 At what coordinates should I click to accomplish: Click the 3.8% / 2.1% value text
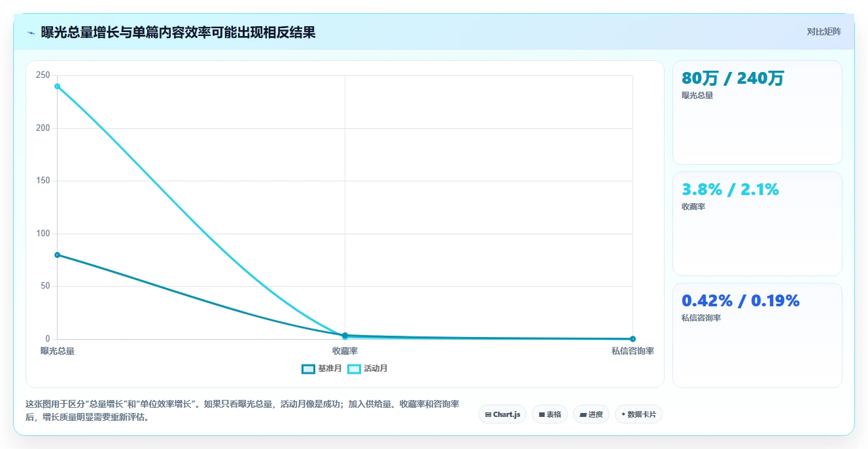[x=730, y=190]
